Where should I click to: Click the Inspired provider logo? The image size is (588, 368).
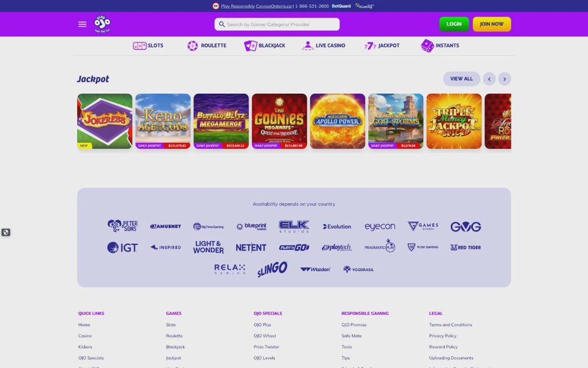click(165, 247)
